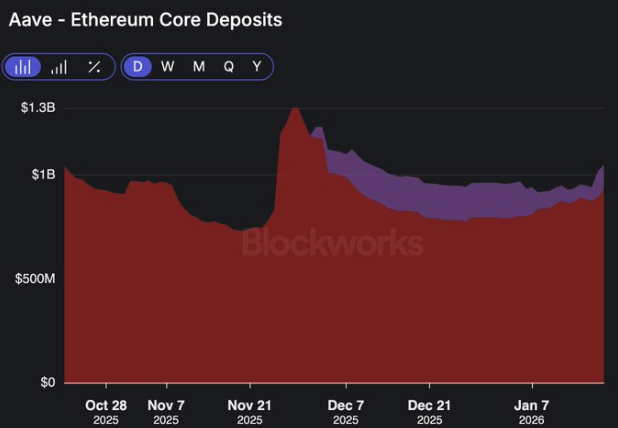The image size is (618, 428).
Task: Click the 'Oct 28 2025' axis label
Action: tap(106, 412)
